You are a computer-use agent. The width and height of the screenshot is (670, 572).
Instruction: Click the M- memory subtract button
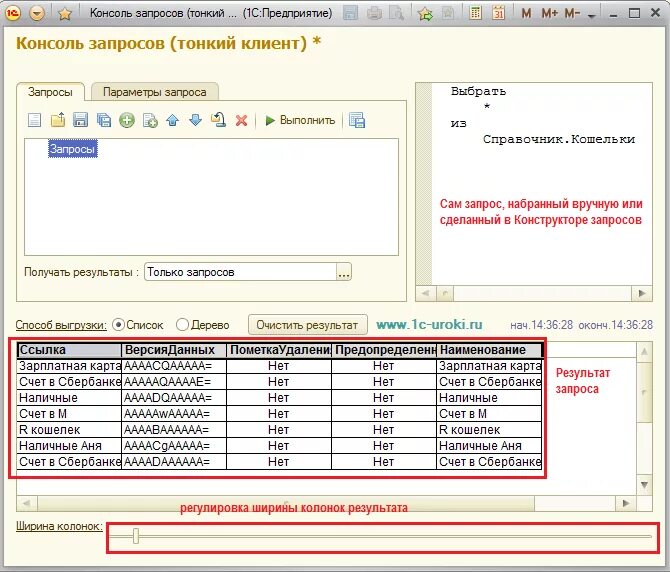point(572,14)
